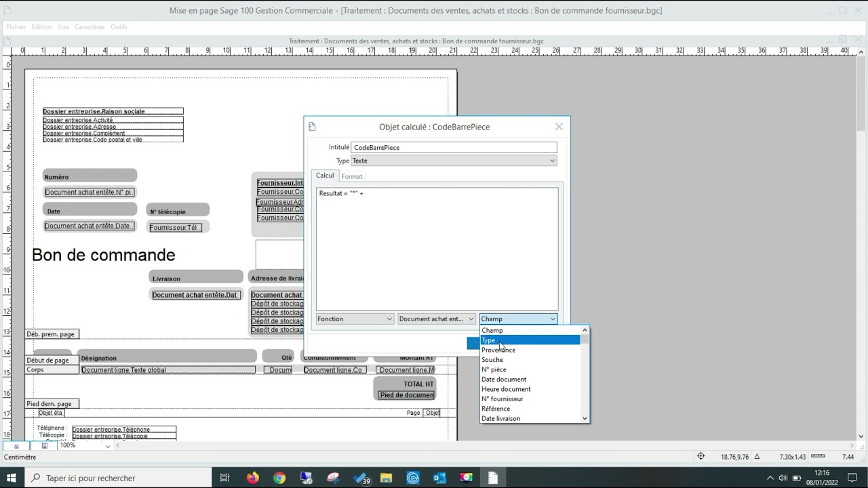Select Souche in the field list
Viewport: 868px width, 488px height.
click(x=530, y=360)
